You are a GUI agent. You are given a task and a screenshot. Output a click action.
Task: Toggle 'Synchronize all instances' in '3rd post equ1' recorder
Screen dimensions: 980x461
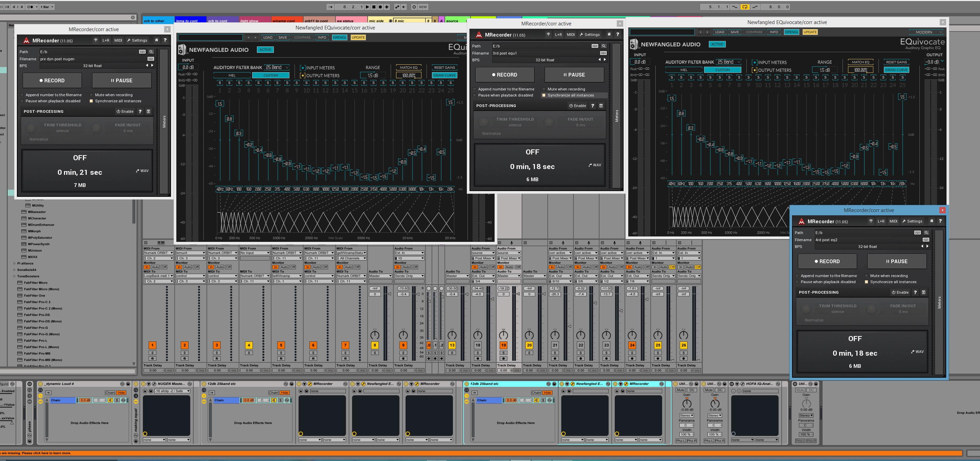pyautogui.click(x=544, y=96)
